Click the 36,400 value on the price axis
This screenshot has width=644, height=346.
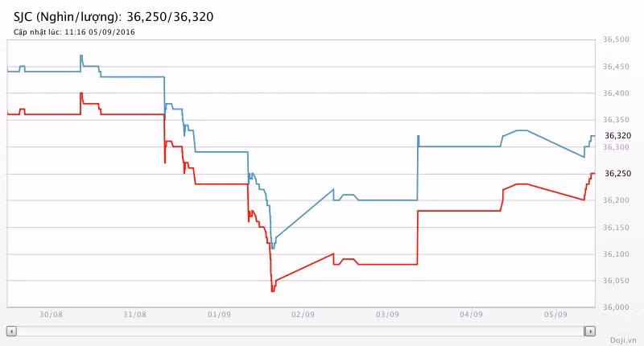tap(616, 94)
